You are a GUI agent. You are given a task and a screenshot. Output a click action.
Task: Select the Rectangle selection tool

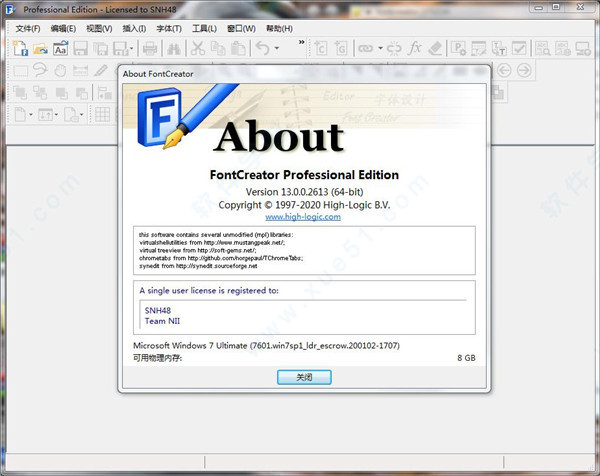point(20,71)
